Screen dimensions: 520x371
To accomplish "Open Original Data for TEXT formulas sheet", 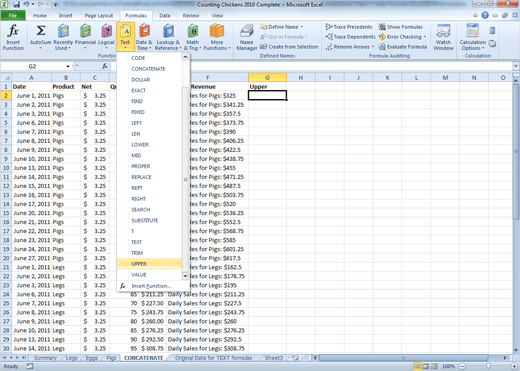I will pyautogui.click(x=213, y=358).
